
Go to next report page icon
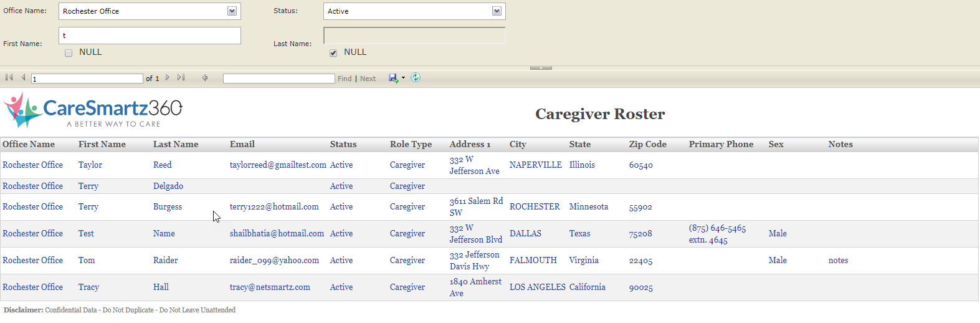click(168, 77)
